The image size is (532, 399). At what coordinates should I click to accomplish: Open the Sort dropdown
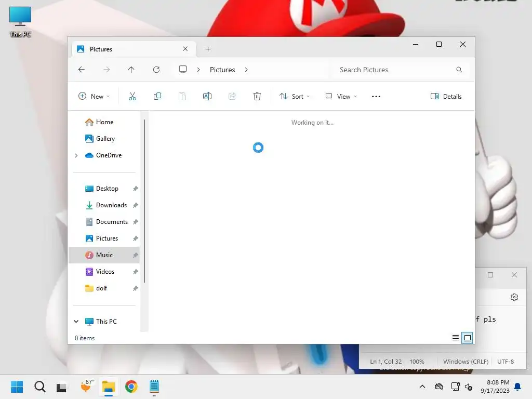(x=295, y=96)
